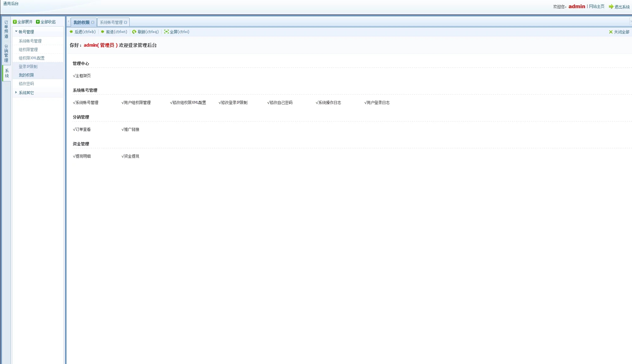
Task: Click the 全屏 fullscreen icon
Action: tap(166, 32)
